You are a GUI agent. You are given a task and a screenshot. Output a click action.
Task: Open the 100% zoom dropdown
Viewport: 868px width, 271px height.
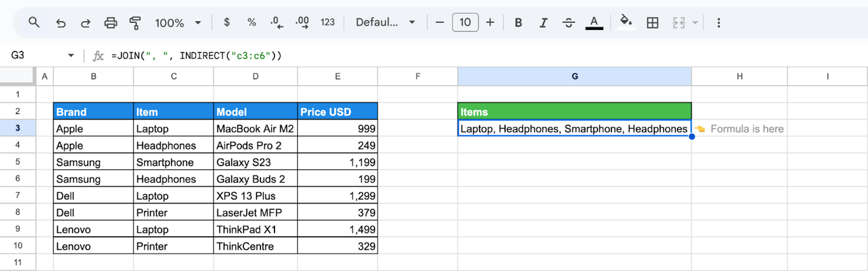tap(178, 23)
